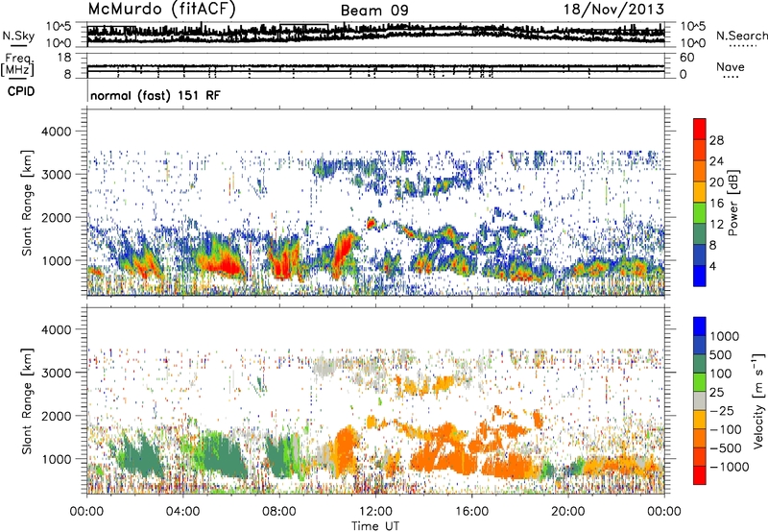
Task: Click the "18" tick on the frequency axis
Action: [x=64, y=58]
